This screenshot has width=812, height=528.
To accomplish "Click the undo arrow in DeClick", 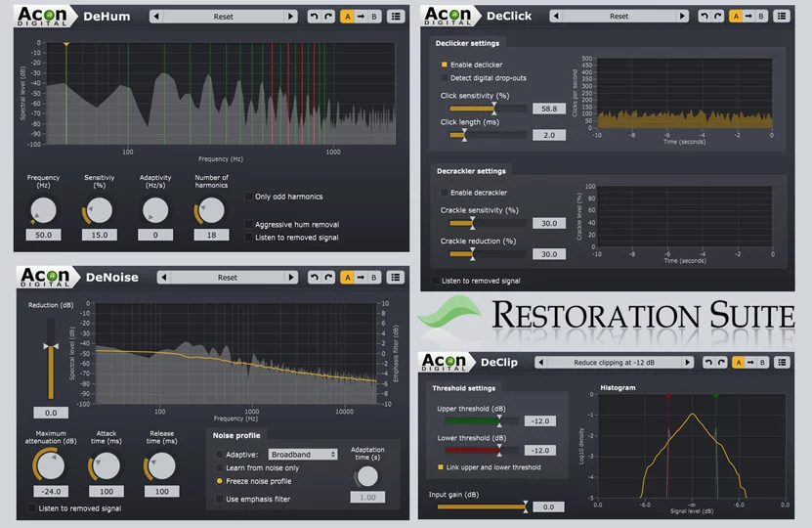I will click(x=704, y=16).
